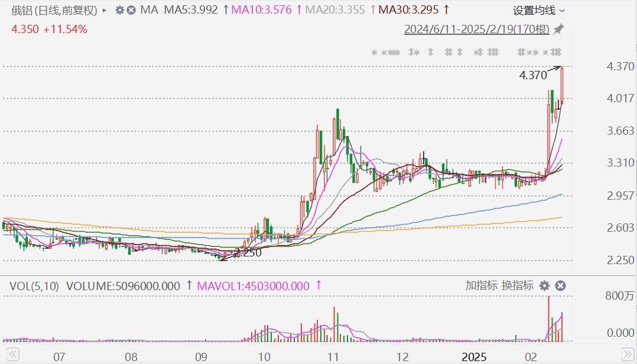
Task: Open the 2024/6/11-2025/2/19 date range link
Action: point(476,29)
